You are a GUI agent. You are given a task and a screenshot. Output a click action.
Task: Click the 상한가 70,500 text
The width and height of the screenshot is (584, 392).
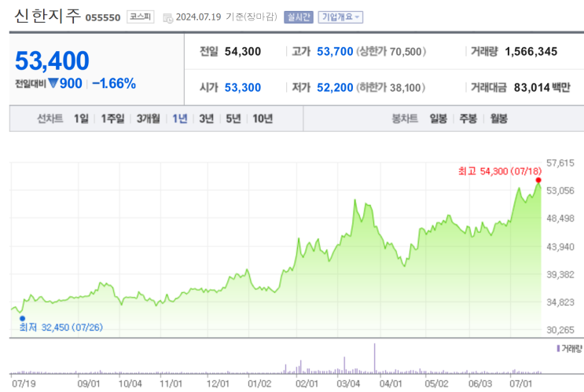pyautogui.click(x=391, y=51)
